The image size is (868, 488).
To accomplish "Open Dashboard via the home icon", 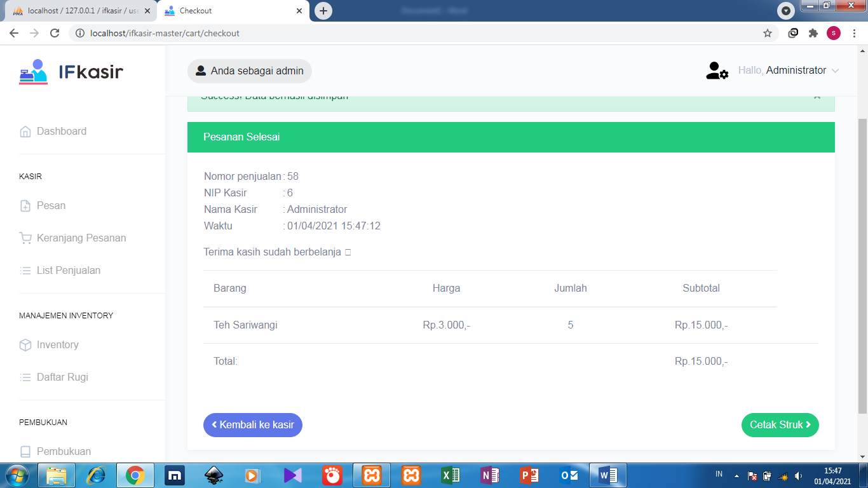I will [25, 131].
